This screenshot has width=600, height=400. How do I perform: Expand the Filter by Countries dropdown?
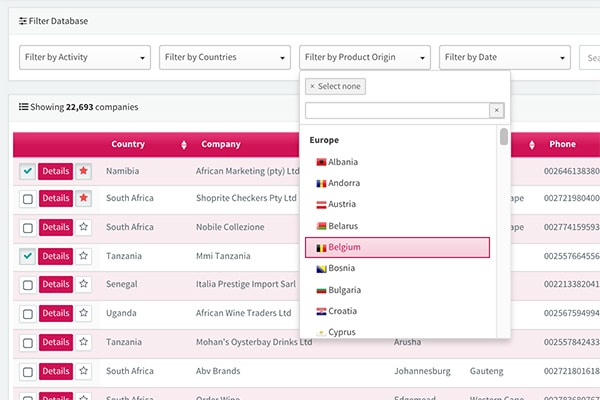pos(225,57)
